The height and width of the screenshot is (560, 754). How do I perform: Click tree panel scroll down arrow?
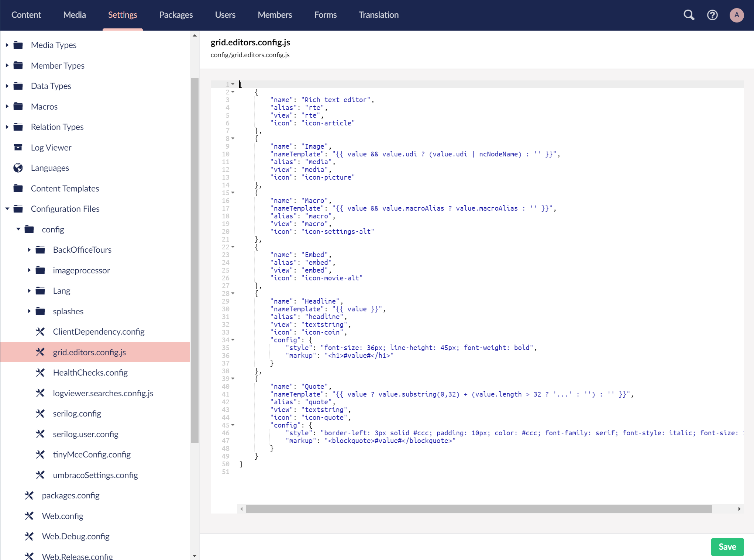(x=194, y=556)
